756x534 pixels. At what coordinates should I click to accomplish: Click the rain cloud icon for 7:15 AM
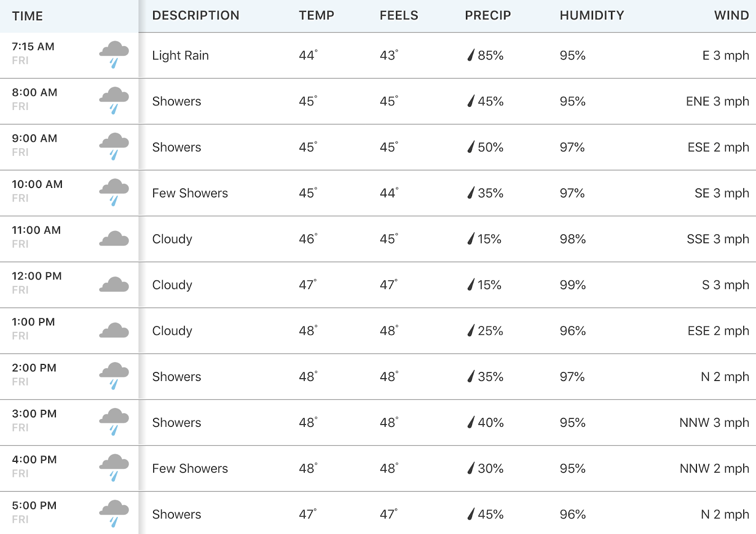pyautogui.click(x=114, y=55)
